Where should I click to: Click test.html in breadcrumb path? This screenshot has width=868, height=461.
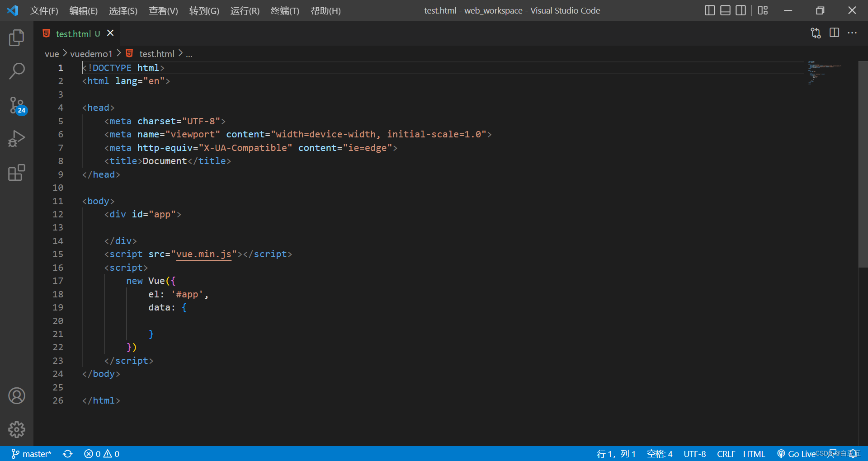[156, 54]
